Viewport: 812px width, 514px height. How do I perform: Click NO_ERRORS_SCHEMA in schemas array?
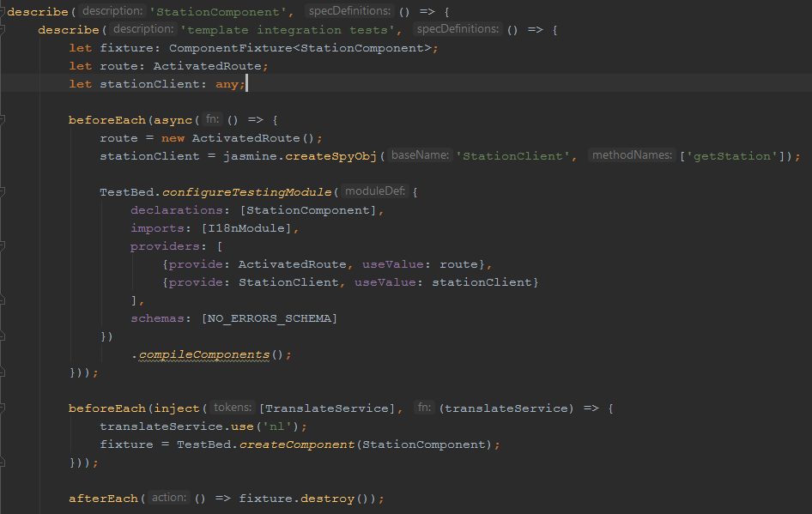(x=269, y=318)
